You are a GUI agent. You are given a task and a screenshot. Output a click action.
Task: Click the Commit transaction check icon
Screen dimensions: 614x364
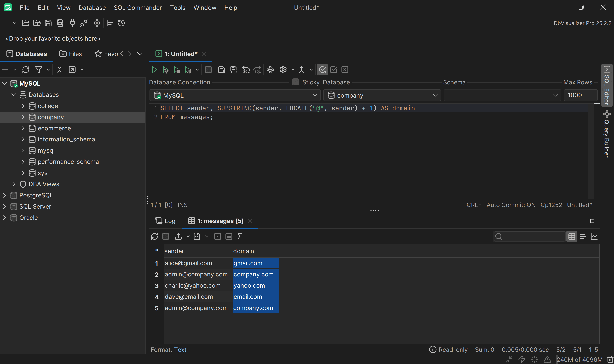(334, 70)
